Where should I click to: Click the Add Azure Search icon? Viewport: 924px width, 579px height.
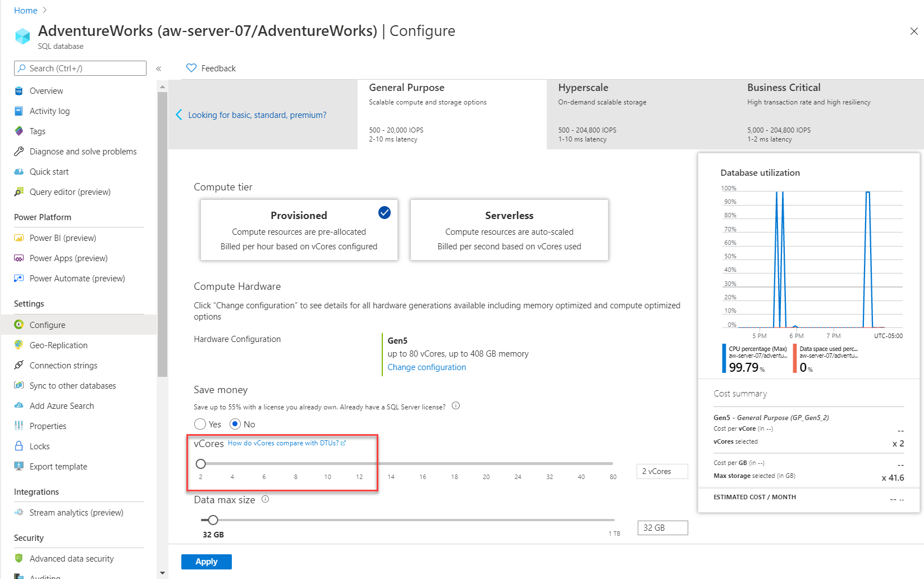[19, 405]
